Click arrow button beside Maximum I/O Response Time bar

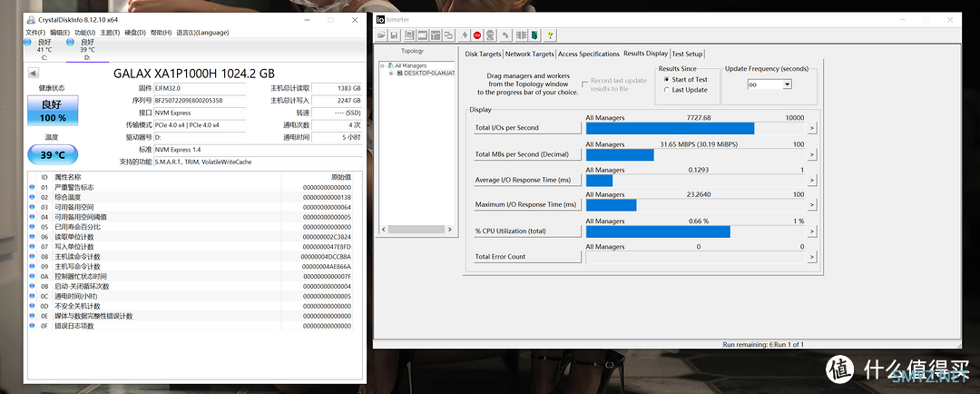(812, 204)
